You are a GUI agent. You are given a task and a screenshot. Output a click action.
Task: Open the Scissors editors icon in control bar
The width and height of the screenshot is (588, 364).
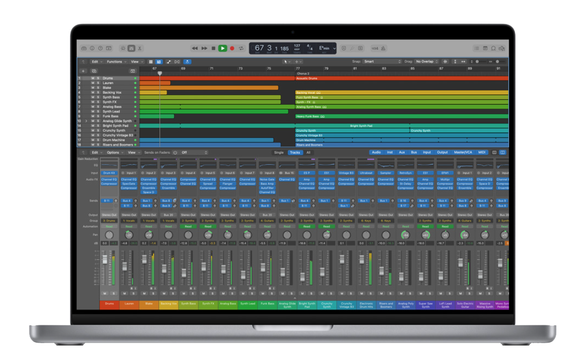[140, 48]
